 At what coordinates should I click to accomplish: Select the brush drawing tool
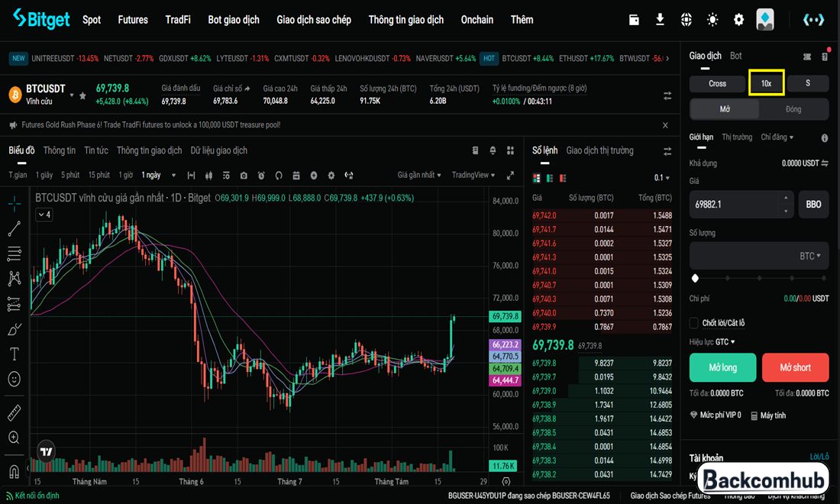point(15,329)
